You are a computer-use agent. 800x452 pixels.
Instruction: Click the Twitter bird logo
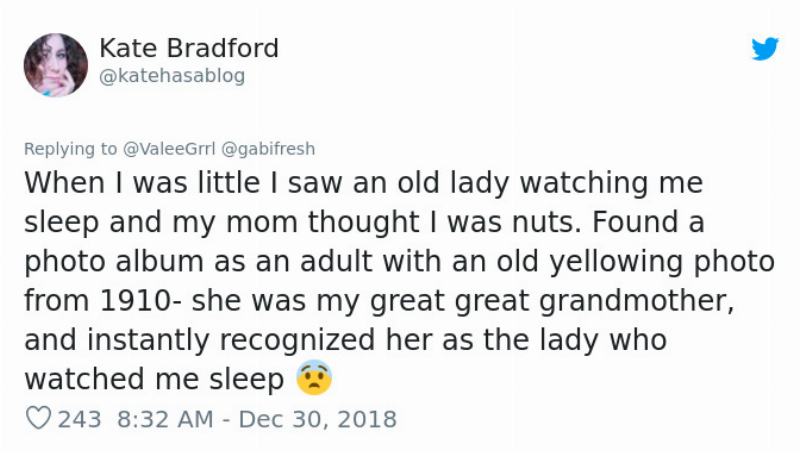click(x=765, y=49)
